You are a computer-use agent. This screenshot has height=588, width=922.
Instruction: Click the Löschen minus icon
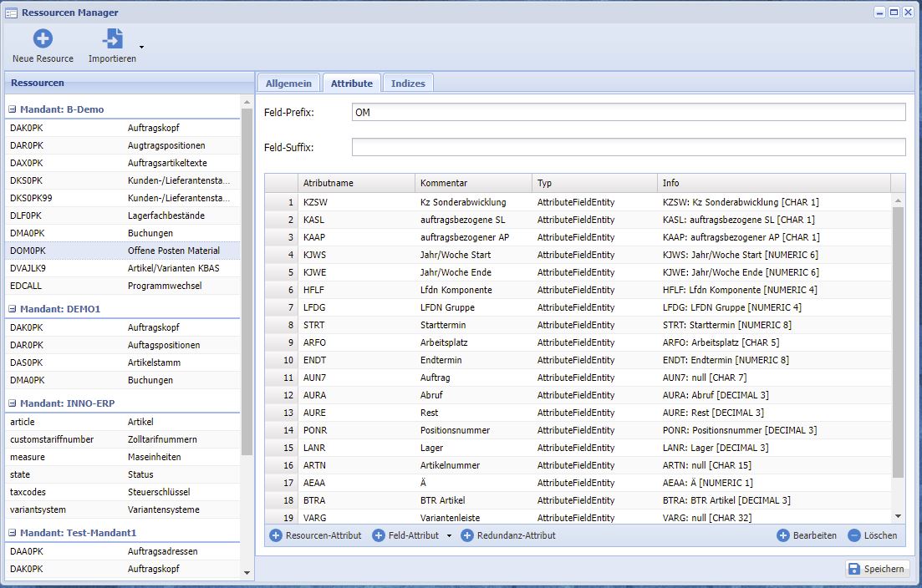853,535
